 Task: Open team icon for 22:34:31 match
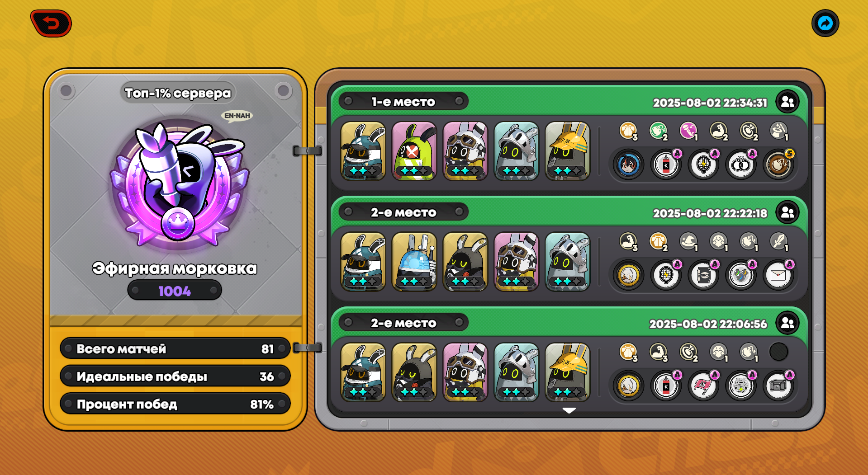coord(787,102)
